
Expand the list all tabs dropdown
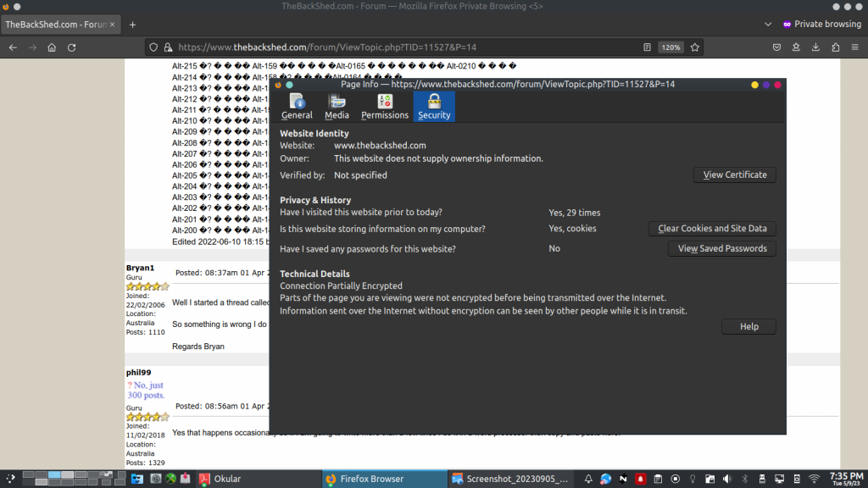coord(768,25)
